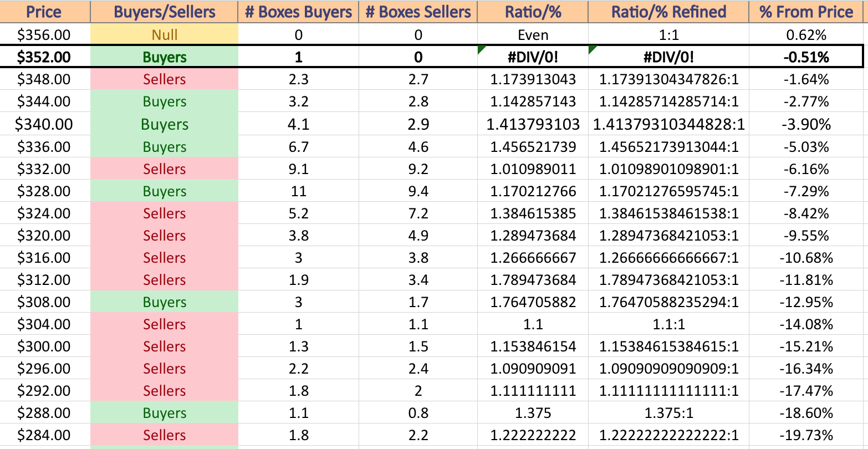Select the $320.00 price cell

[x=44, y=236]
